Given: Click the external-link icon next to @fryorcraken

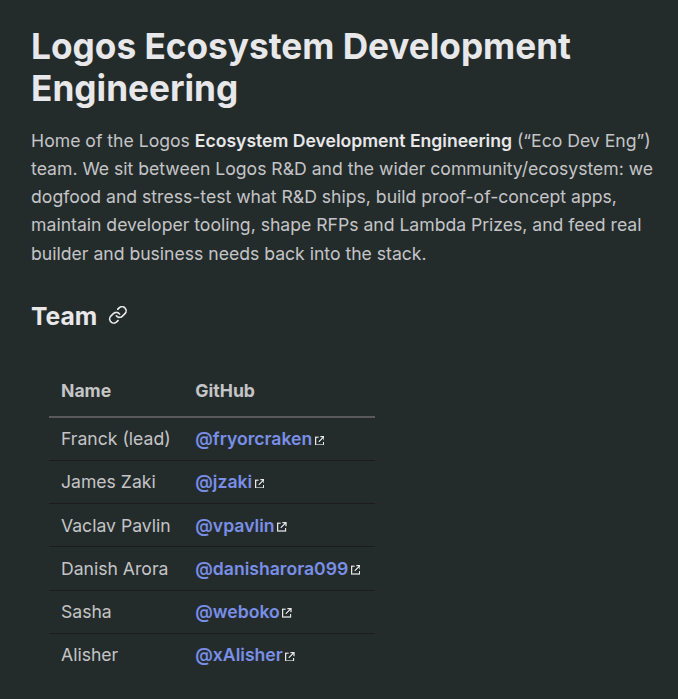Looking at the screenshot, I should tap(319, 440).
